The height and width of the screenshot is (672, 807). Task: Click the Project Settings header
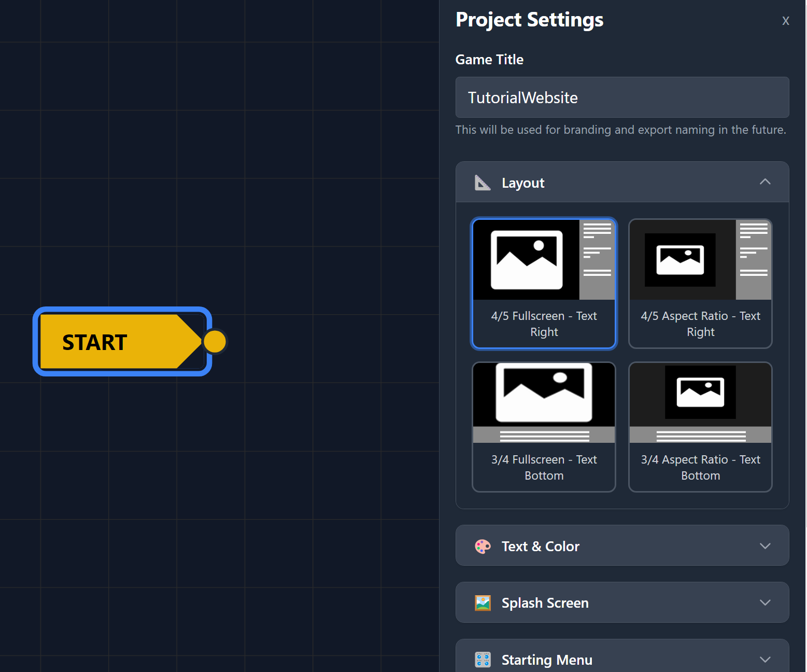pos(529,20)
